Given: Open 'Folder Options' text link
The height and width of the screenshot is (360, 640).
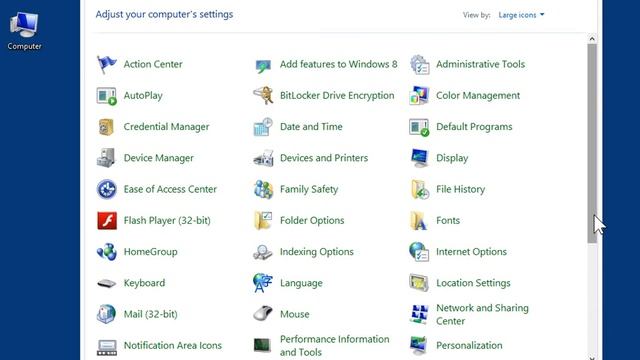Looking at the screenshot, I should click(x=312, y=221).
